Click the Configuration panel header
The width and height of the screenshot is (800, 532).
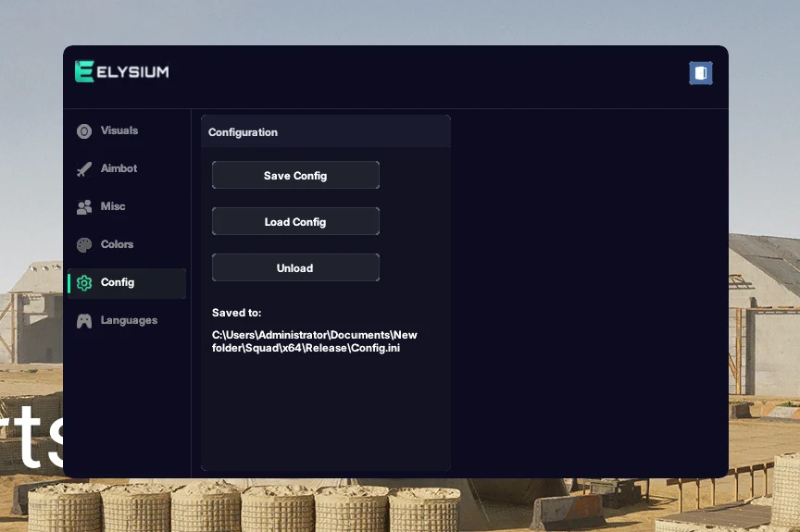coord(326,131)
